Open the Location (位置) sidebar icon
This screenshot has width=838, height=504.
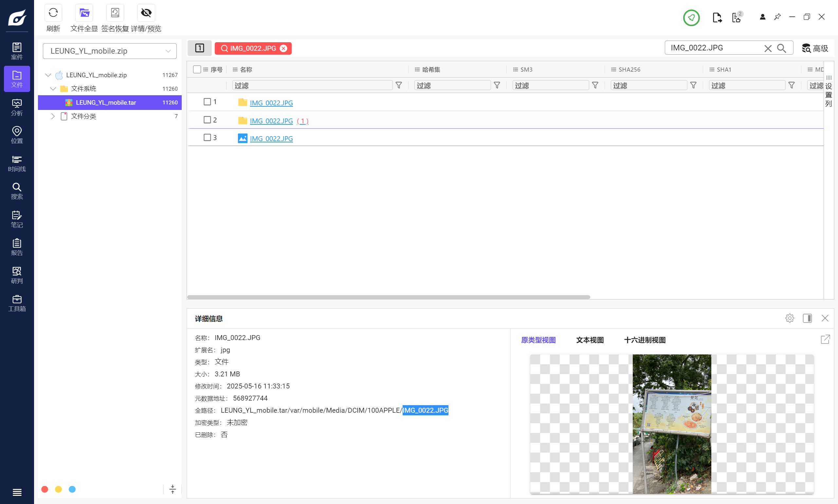[x=17, y=135]
